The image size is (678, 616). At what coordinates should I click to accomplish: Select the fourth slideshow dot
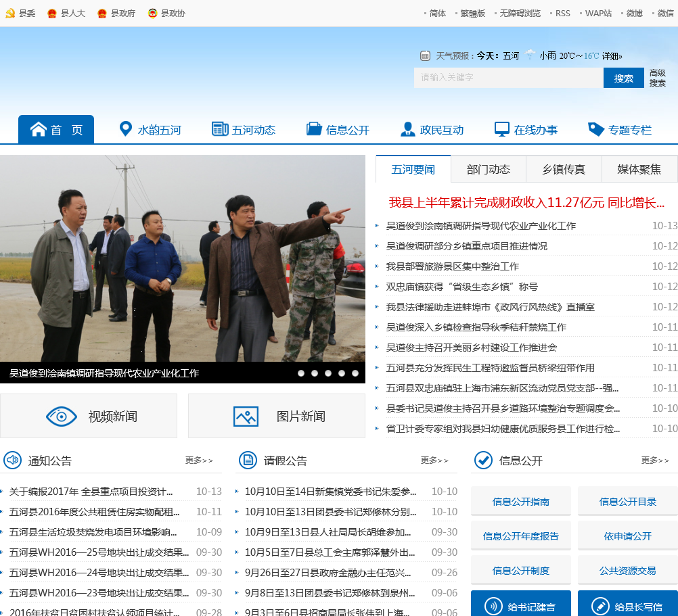click(342, 373)
